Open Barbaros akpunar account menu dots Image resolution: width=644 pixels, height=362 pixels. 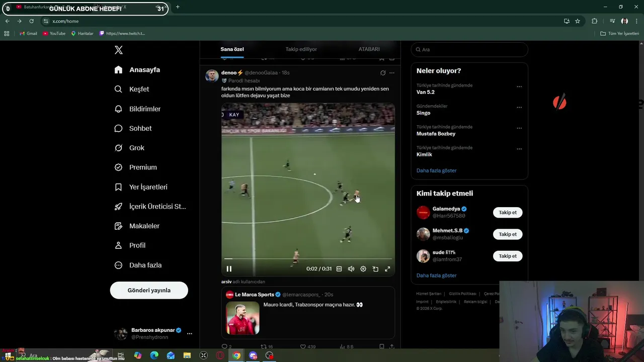tap(190, 333)
